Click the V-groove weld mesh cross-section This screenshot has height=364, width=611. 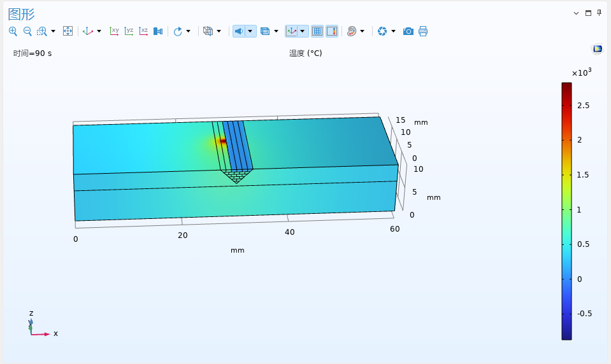coord(236,176)
